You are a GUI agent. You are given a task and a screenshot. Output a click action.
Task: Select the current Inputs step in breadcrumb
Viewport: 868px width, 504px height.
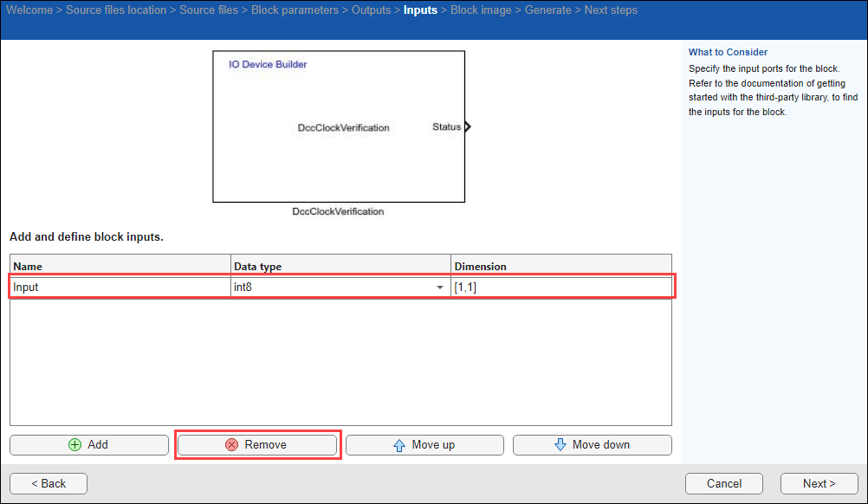pyautogui.click(x=420, y=10)
